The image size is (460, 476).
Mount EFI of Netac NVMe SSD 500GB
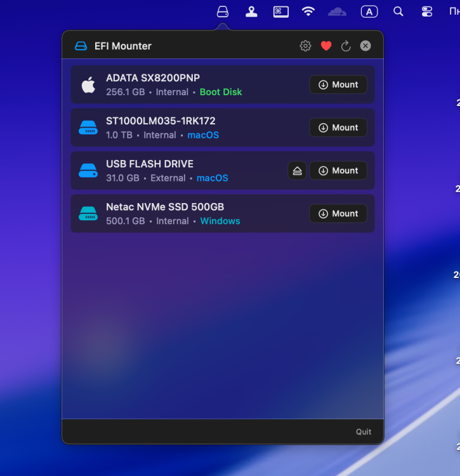(x=338, y=213)
